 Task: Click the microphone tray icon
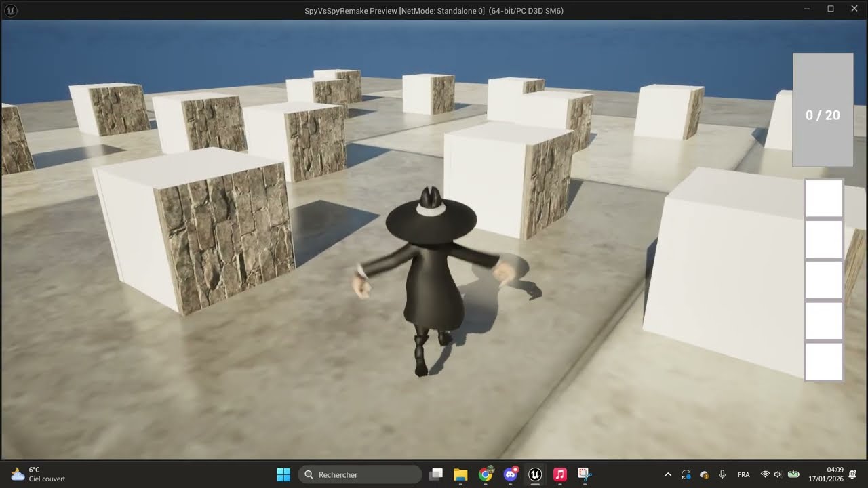coord(723,474)
